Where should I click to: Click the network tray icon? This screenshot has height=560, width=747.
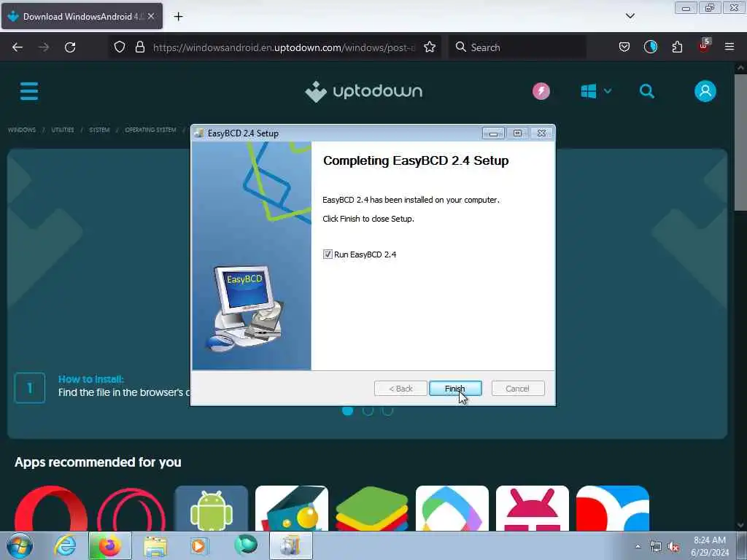pos(656,546)
